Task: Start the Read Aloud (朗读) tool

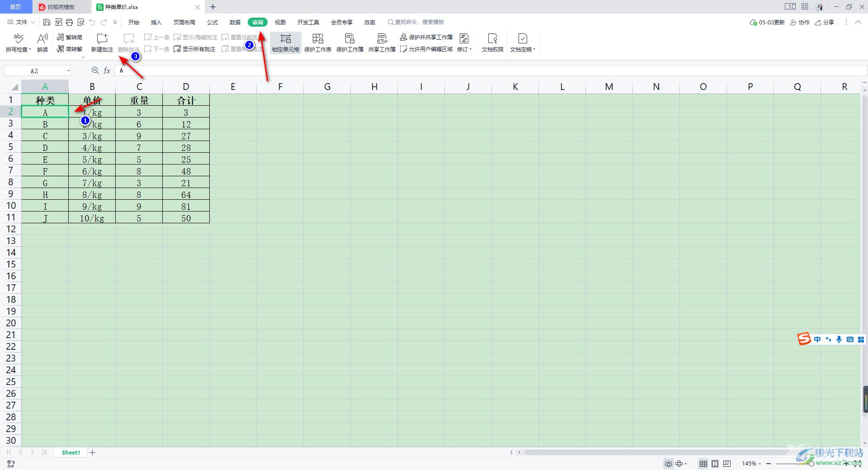Action: [42, 43]
